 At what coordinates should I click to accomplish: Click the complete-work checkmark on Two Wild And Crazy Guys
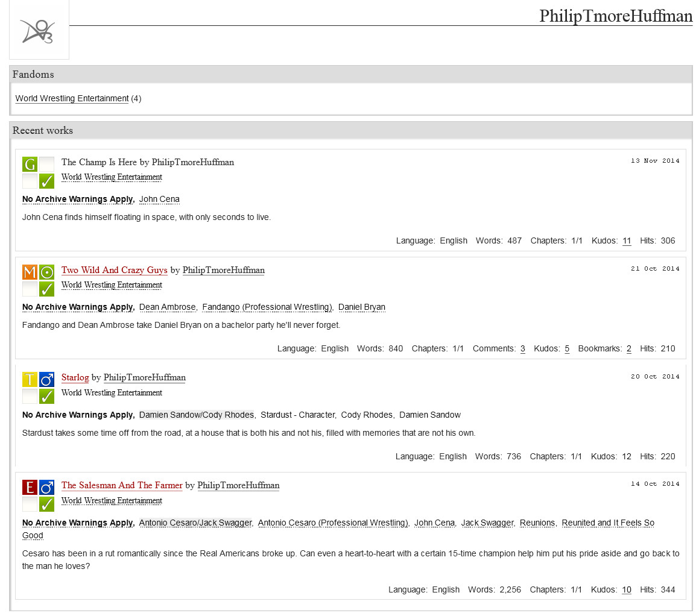[x=46, y=289]
